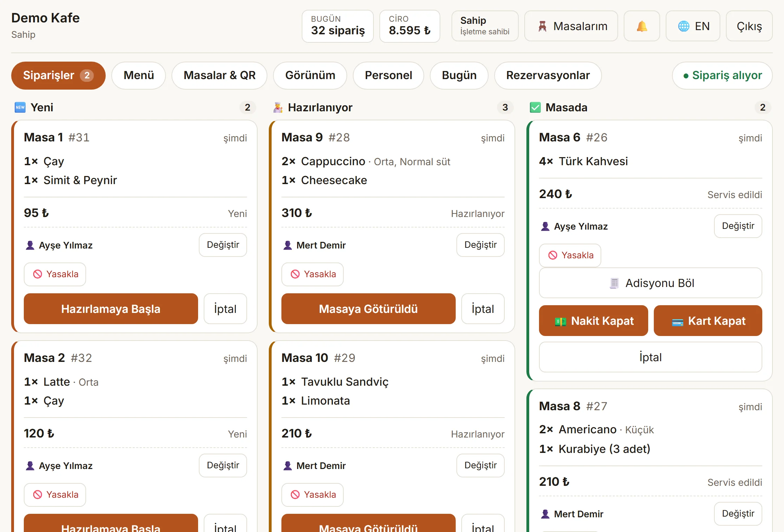
Task: Switch to the Rezervasyonlar tab
Action: [548, 76]
